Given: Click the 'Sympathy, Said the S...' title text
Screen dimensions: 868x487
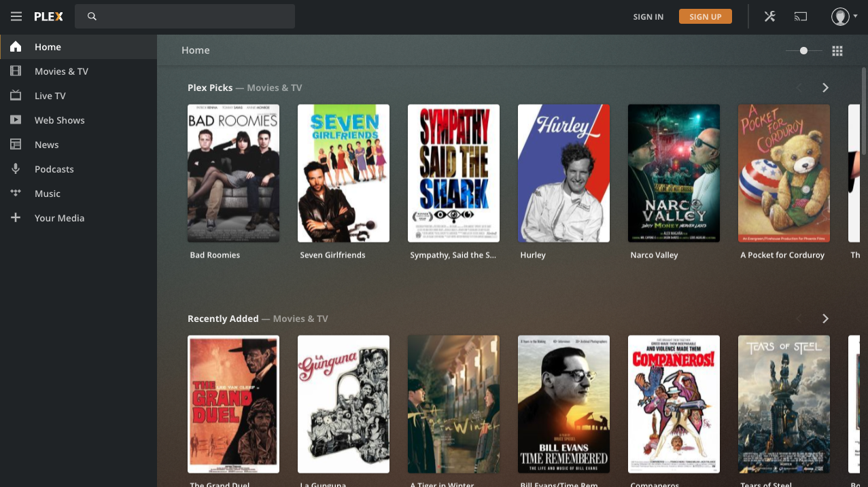Looking at the screenshot, I should [x=453, y=255].
